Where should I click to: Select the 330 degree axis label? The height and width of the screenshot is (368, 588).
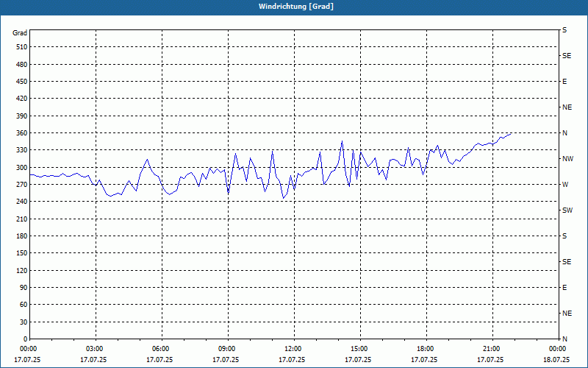click(21, 150)
